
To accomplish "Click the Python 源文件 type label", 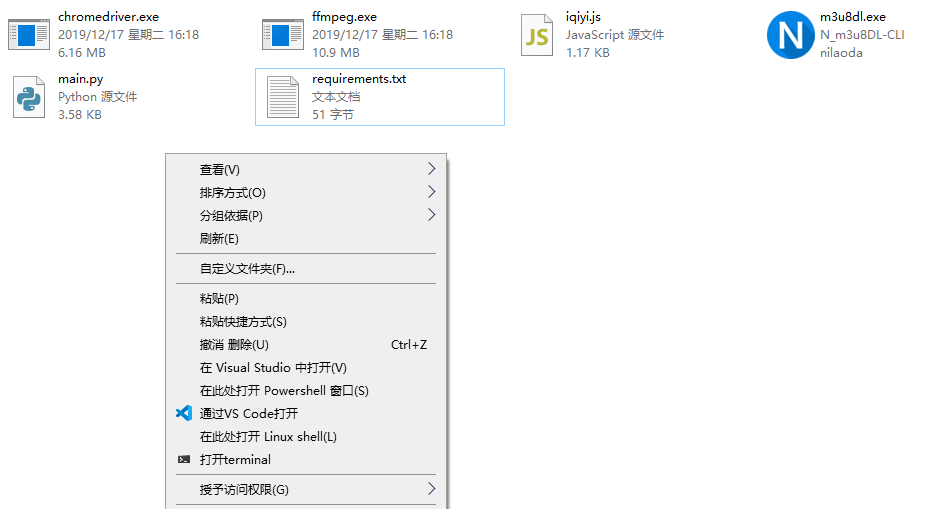I will [98, 97].
